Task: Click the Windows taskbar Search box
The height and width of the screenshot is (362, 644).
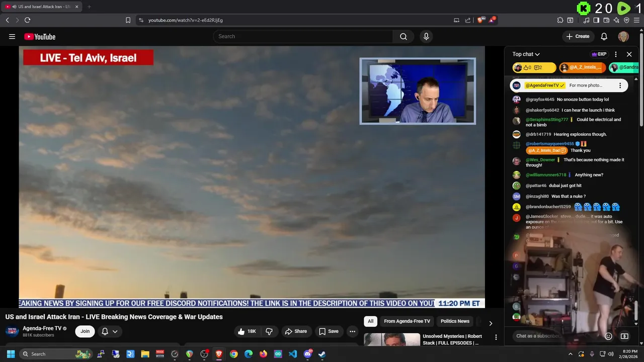Action: click(x=57, y=354)
